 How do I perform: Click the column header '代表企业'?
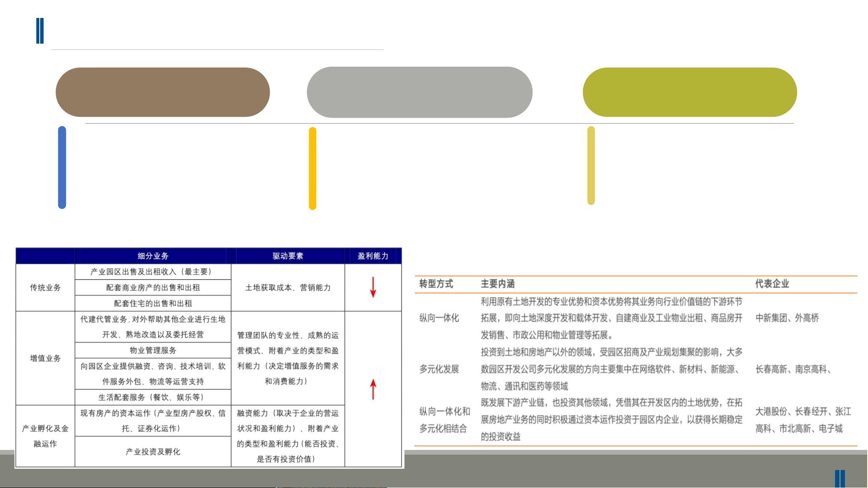point(772,284)
